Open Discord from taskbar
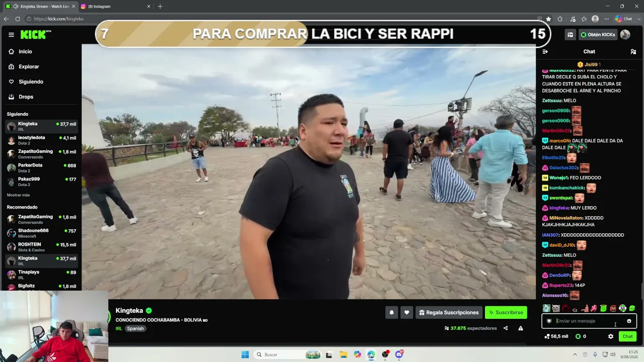The width and height of the screenshot is (644, 362). pos(399,354)
